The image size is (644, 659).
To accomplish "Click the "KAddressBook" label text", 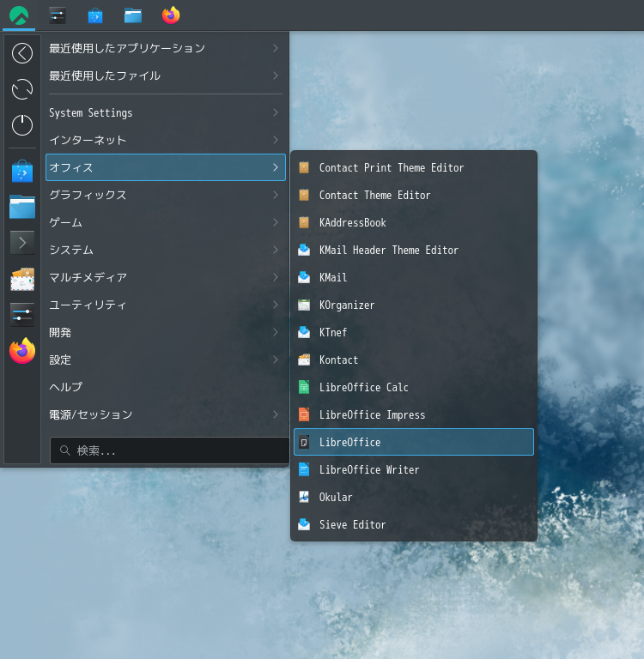I will click(x=353, y=222).
